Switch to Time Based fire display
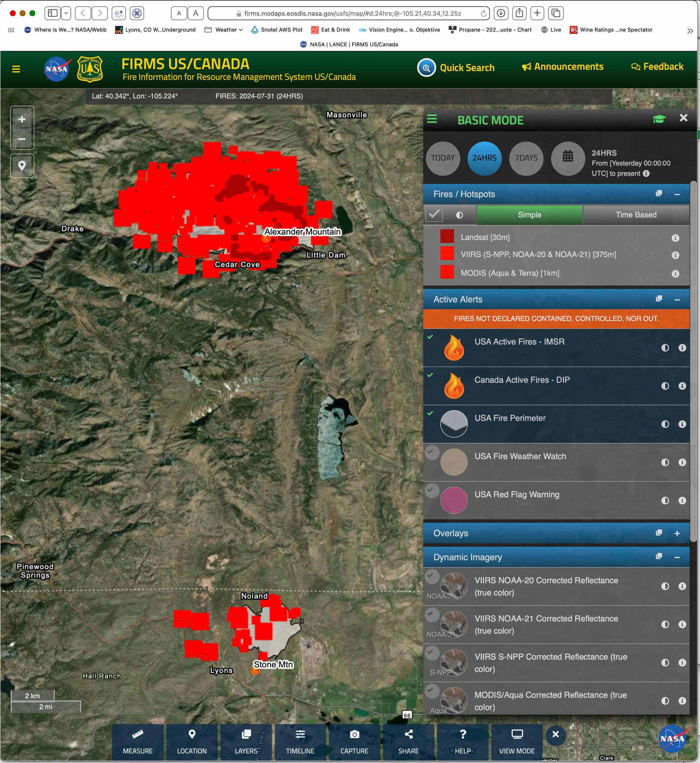Image resolution: width=700 pixels, height=763 pixels. tap(636, 215)
